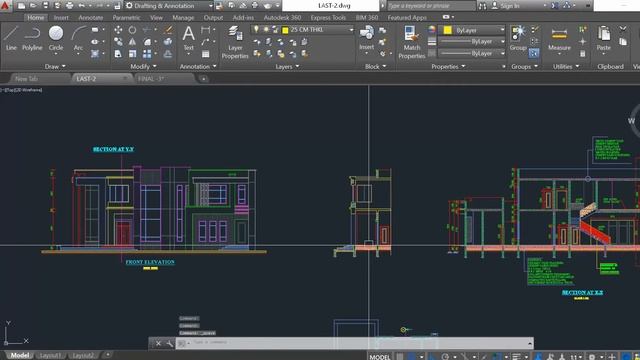Open the Parametric ribbon tab
The width and height of the screenshot is (640, 360).
pos(126,18)
